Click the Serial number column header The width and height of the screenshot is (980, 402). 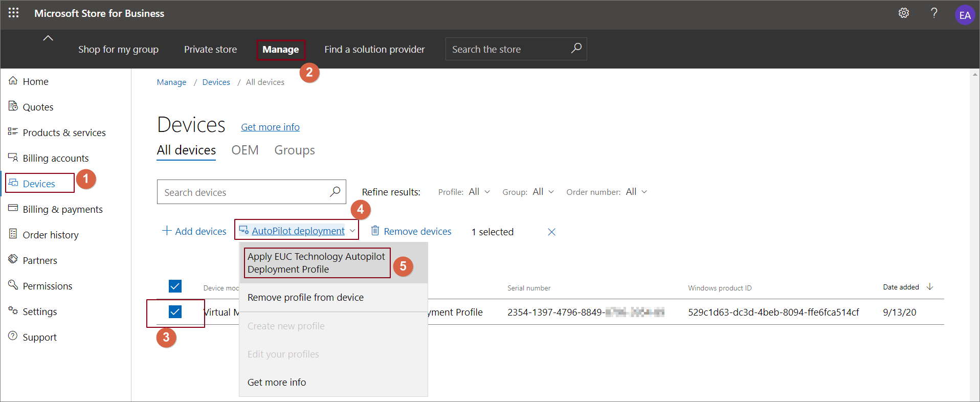coord(529,288)
